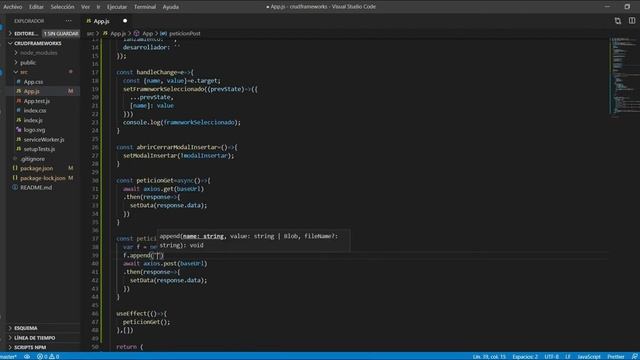This screenshot has height=360, width=640.
Task: Open .gitignore file
Action: (x=32, y=159)
